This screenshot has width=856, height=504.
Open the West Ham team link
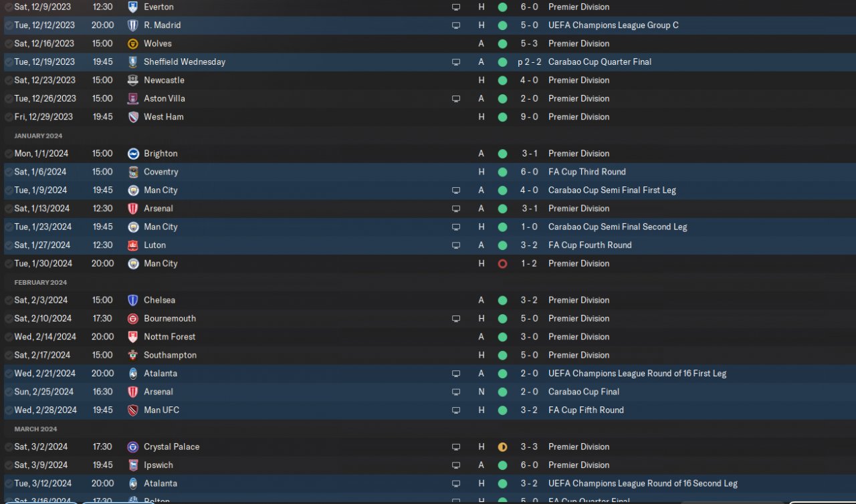[x=163, y=117]
